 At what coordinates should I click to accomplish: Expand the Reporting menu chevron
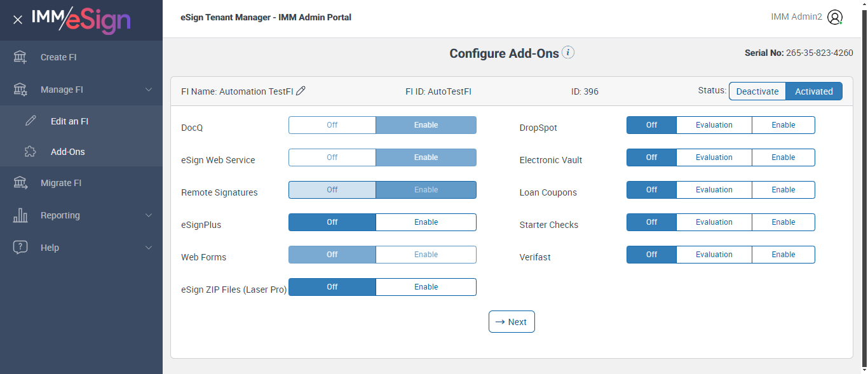point(149,215)
